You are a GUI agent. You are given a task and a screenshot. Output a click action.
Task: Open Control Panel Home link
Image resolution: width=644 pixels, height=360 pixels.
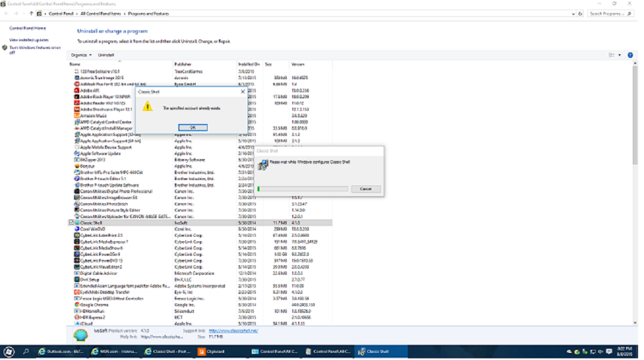(x=27, y=29)
